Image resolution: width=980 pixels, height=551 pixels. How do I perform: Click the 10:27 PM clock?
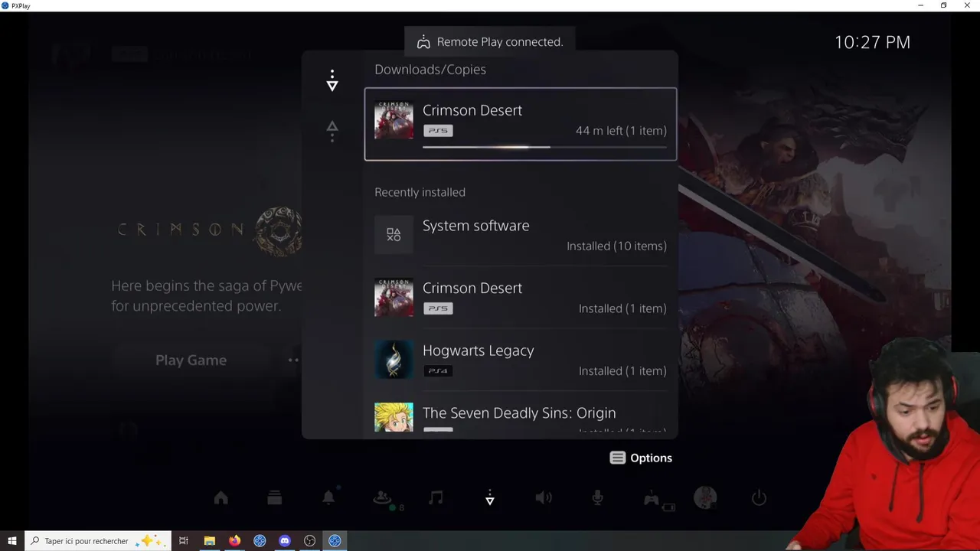point(872,43)
